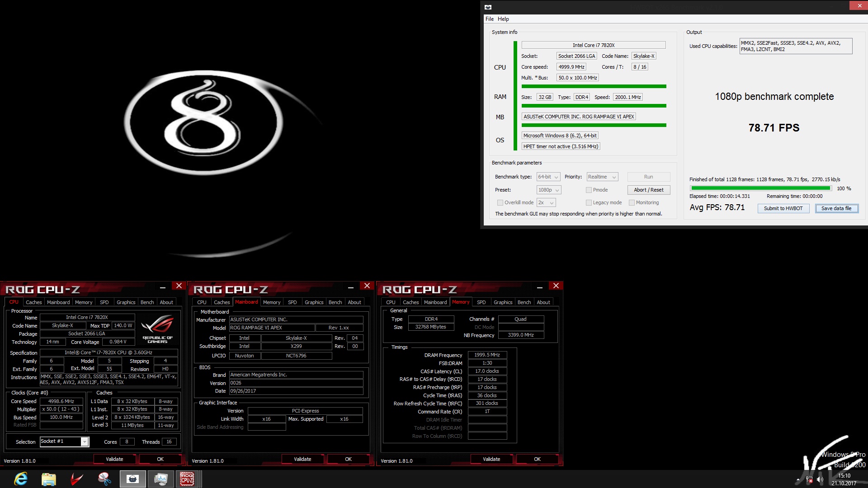
Task: Enable the Overkill mode checkbox
Action: tap(500, 202)
